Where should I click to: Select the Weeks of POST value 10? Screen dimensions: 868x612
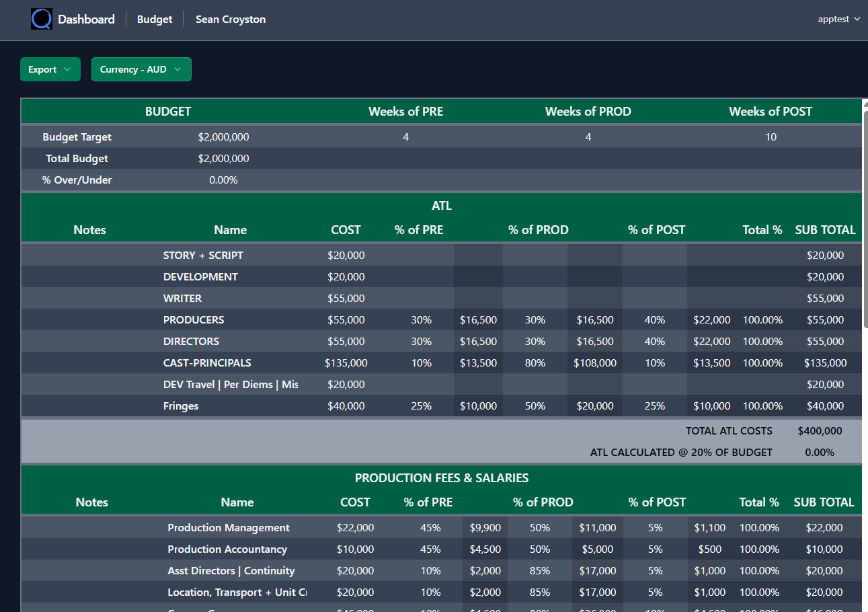coord(771,137)
